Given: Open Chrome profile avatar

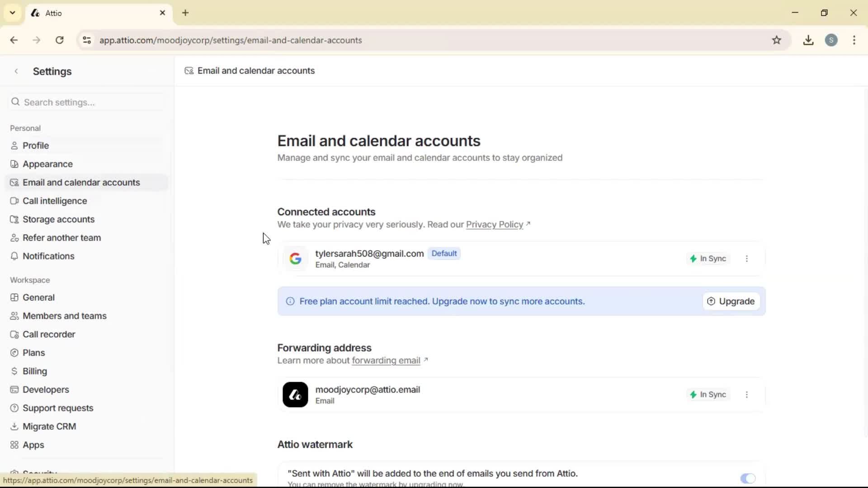Looking at the screenshot, I should click(831, 40).
